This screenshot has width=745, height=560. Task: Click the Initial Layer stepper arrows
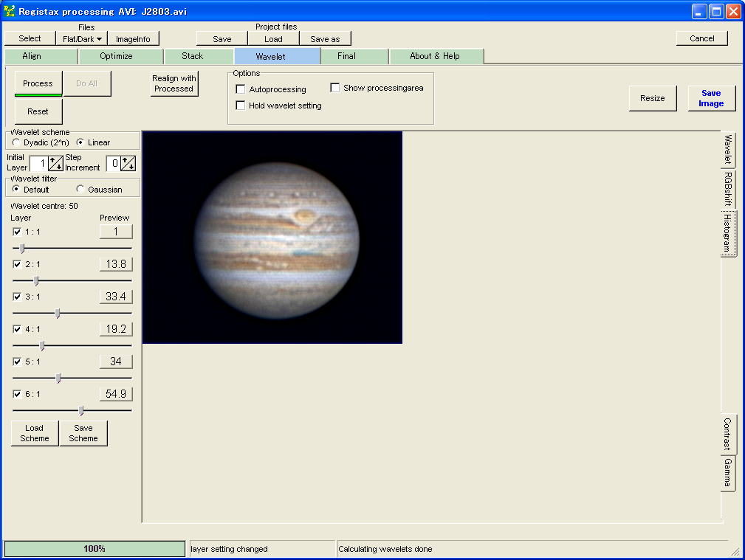pos(56,164)
